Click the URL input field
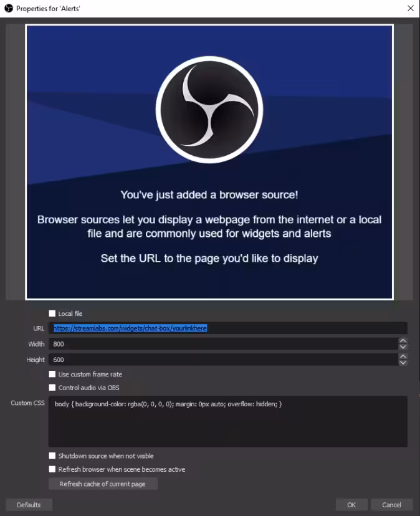This screenshot has height=516, width=420. pyautogui.click(x=228, y=328)
